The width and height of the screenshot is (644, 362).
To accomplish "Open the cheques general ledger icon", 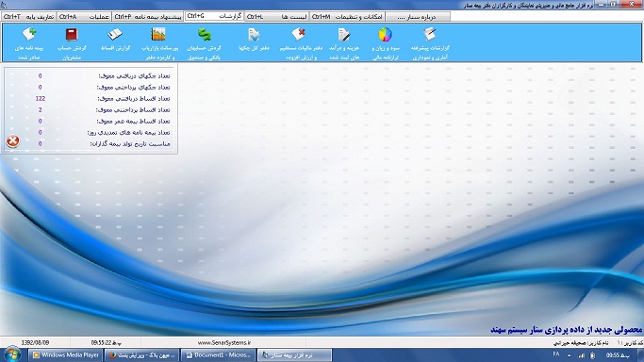I will click(x=254, y=35).
